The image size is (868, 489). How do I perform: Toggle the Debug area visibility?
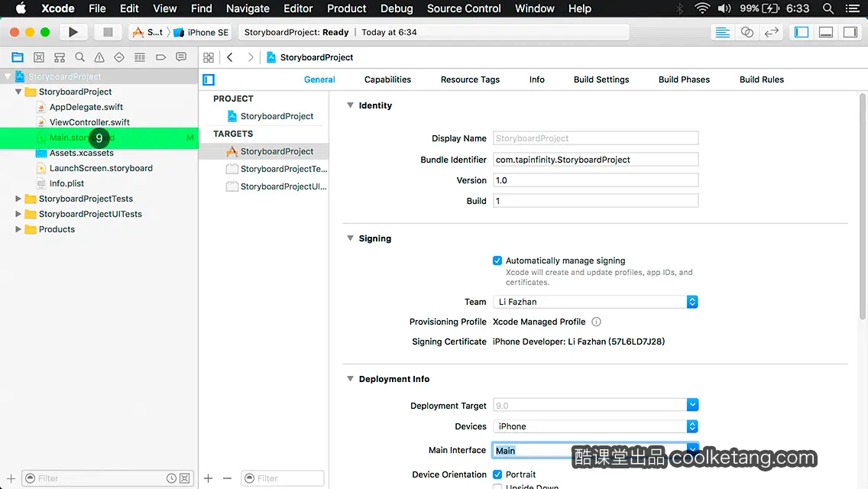[x=826, y=32]
